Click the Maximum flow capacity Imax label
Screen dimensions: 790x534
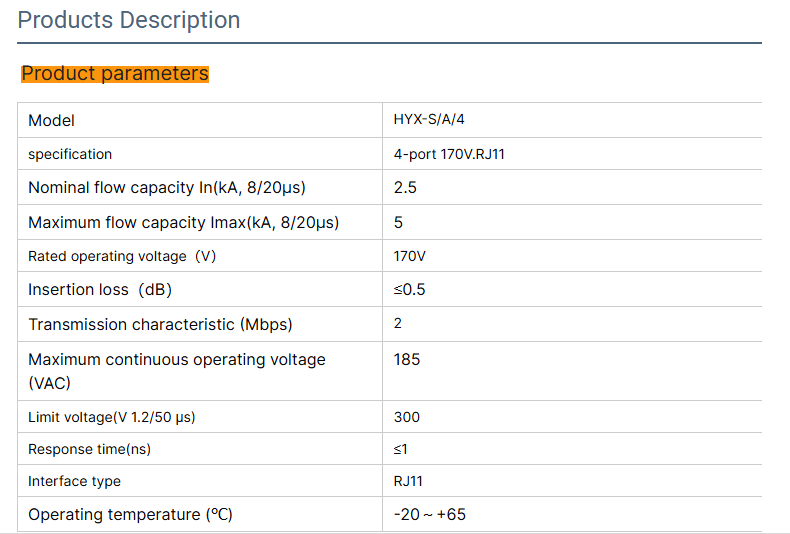pyautogui.click(x=183, y=222)
